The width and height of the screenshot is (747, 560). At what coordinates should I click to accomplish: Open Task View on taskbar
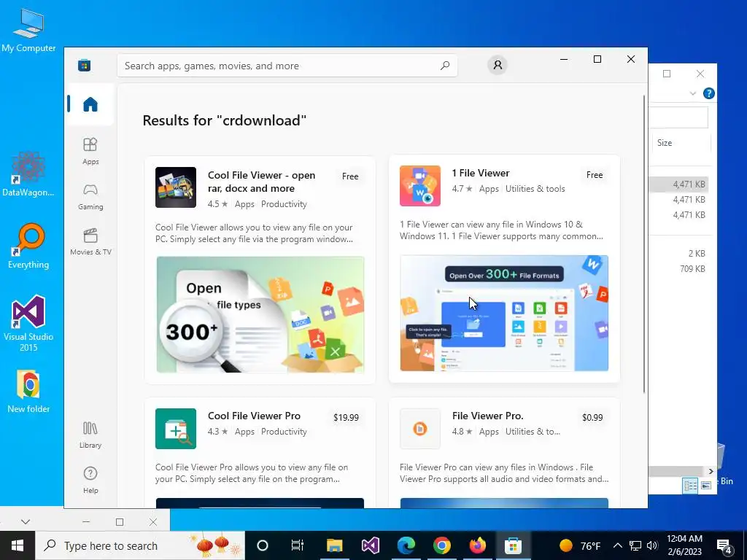pyautogui.click(x=298, y=545)
